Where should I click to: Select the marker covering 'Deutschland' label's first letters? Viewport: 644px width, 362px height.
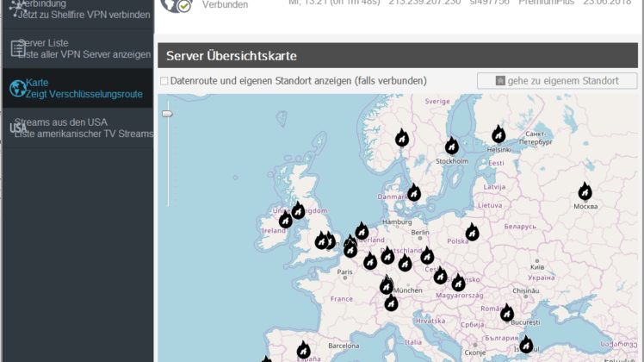tap(387, 255)
